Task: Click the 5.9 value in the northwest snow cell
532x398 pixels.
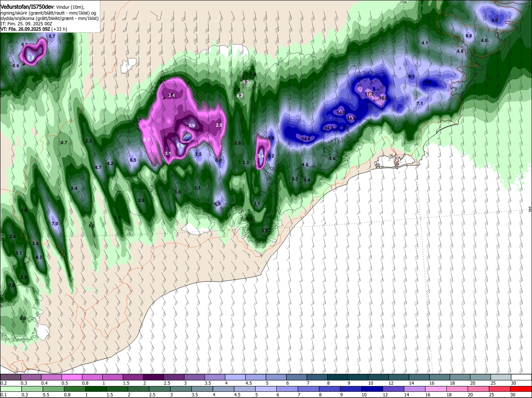Action: [x=31, y=58]
